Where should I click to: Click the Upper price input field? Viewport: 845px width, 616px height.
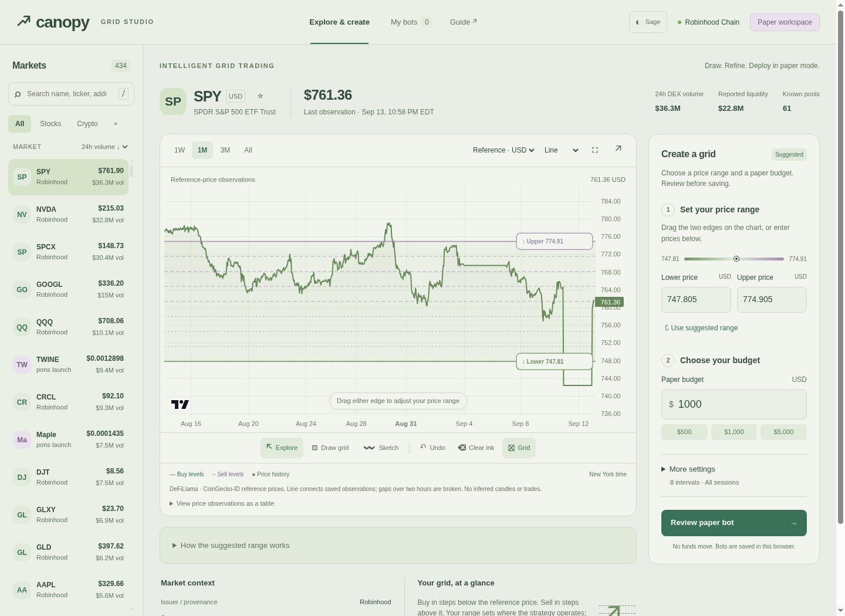coord(772,300)
